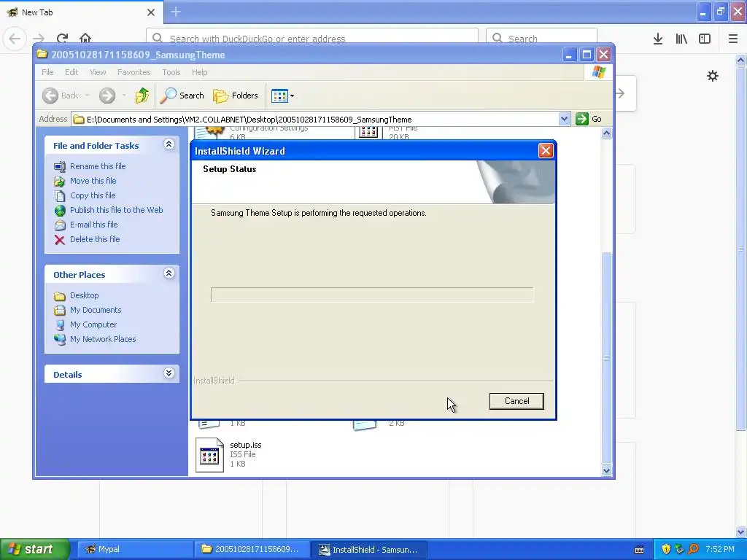Click the Explorer address path field
This screenshot has height=560, width=747.
315,120
